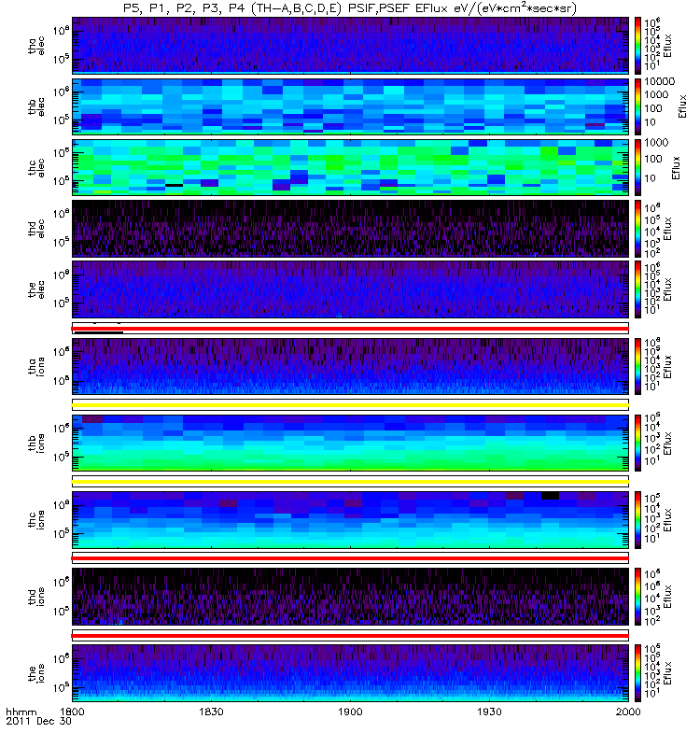Click the 1930 time tick label
This screenshot has height=747, width=700.
click(489, 712)
